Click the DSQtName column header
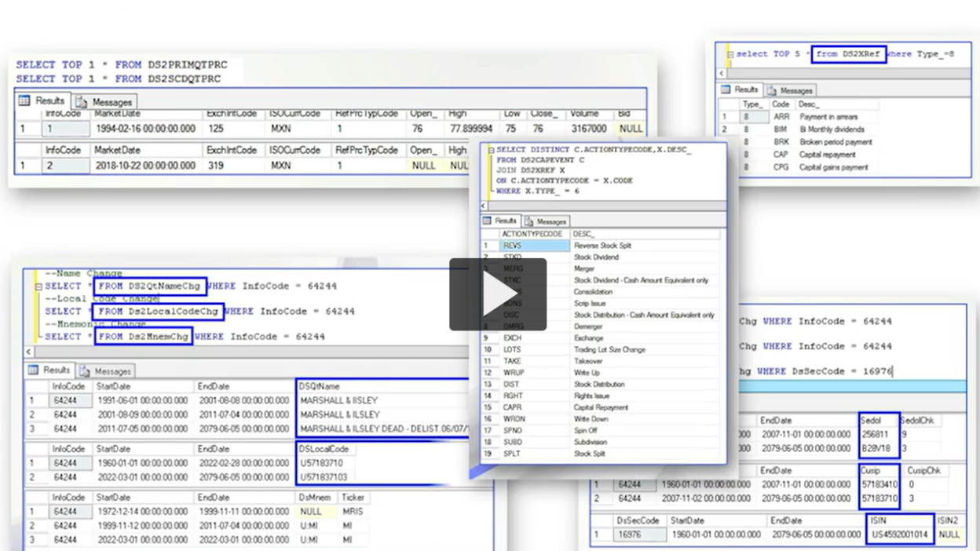980x551 pixels. pyautogui.click(x=319, y=386)
